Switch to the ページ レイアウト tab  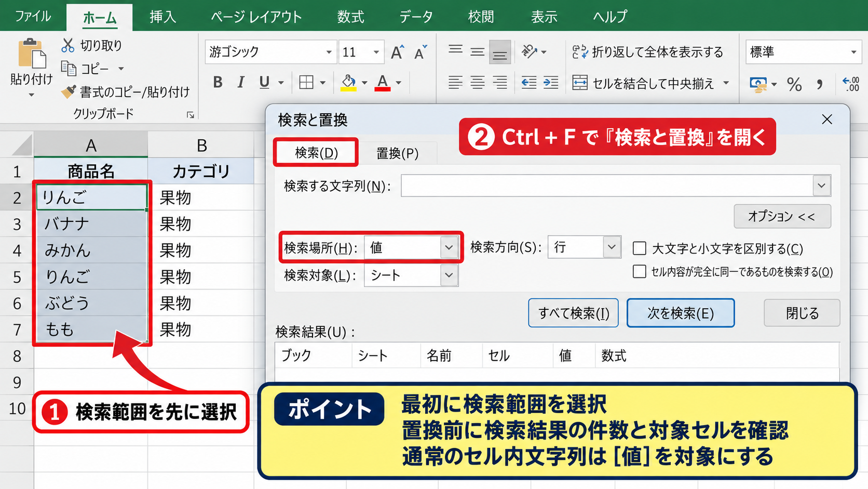coord(256,17)
